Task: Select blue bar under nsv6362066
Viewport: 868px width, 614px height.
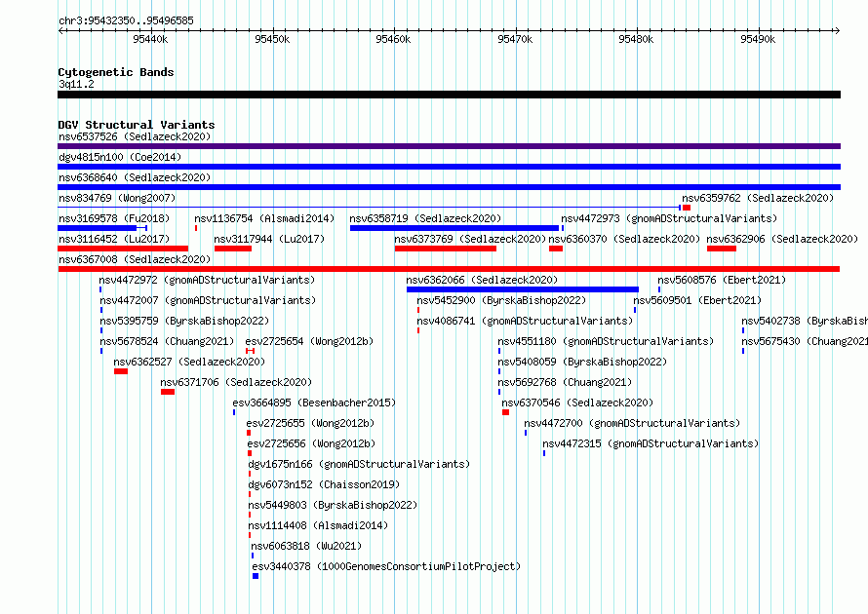Action: 523,289
